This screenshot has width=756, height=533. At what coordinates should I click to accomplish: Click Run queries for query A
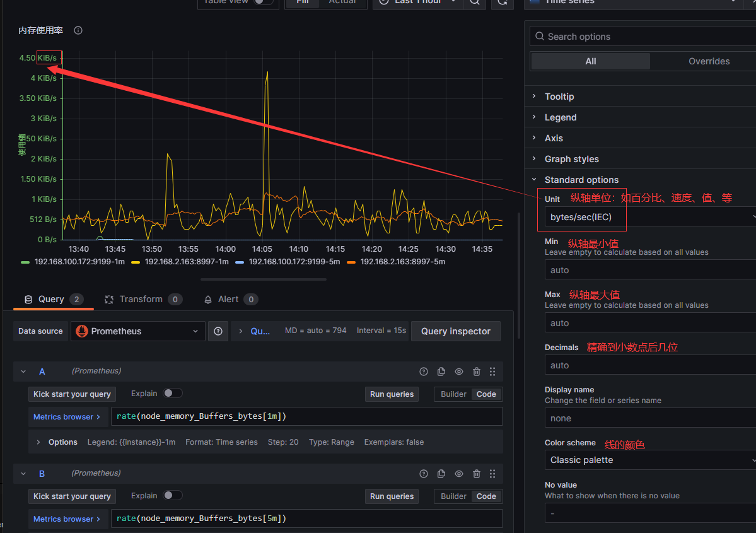pyautogui.click(x=392, y=394)
